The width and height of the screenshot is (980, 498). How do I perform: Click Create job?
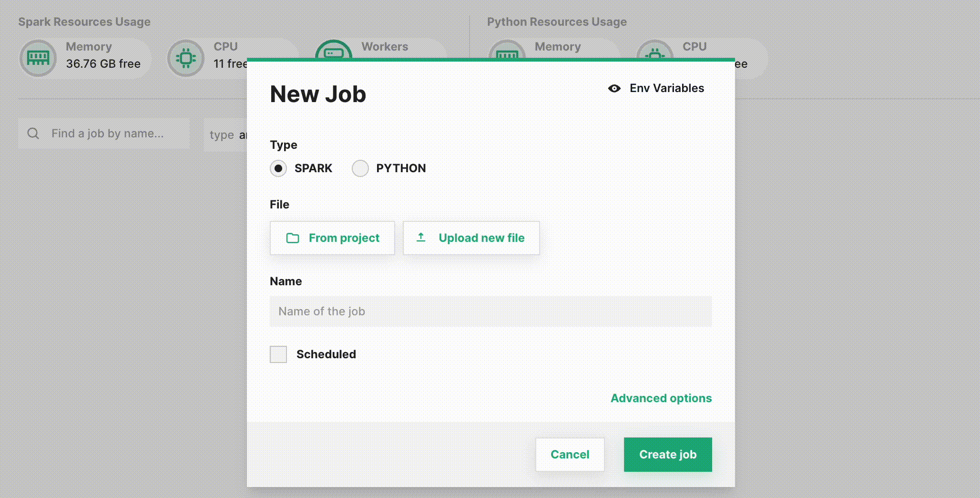coord(667,454)
